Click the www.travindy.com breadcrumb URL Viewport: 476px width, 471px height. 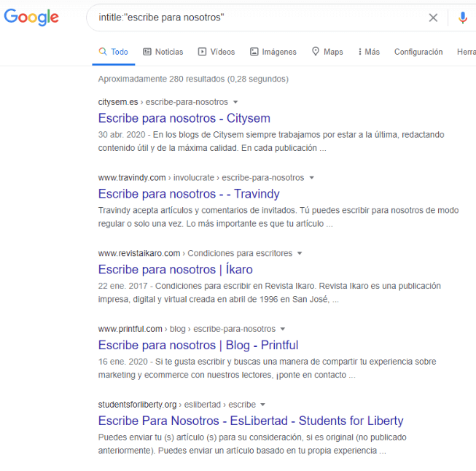tap(201, 178)
